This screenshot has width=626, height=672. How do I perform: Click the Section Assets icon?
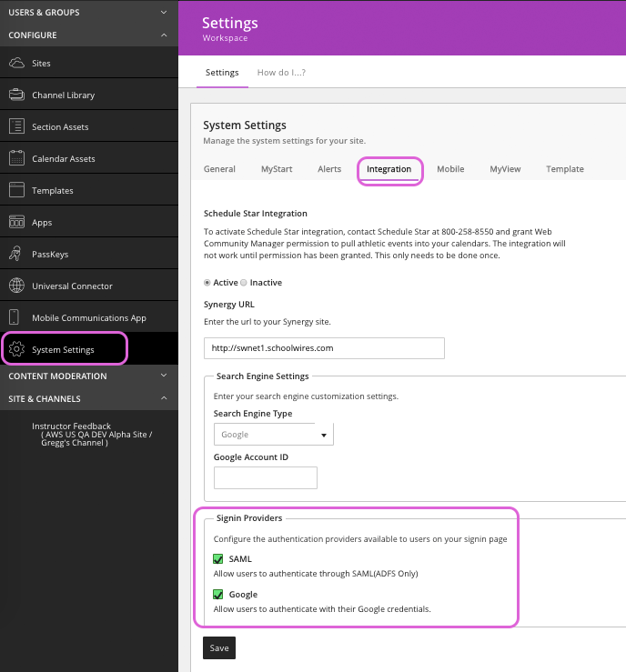[x=15, y=127]
